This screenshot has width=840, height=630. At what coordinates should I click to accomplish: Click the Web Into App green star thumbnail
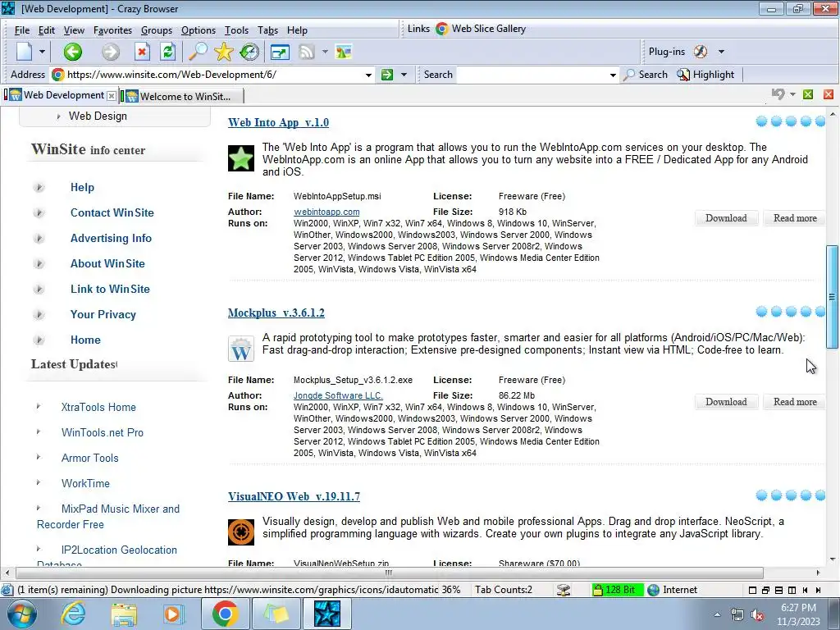(241, 158)
